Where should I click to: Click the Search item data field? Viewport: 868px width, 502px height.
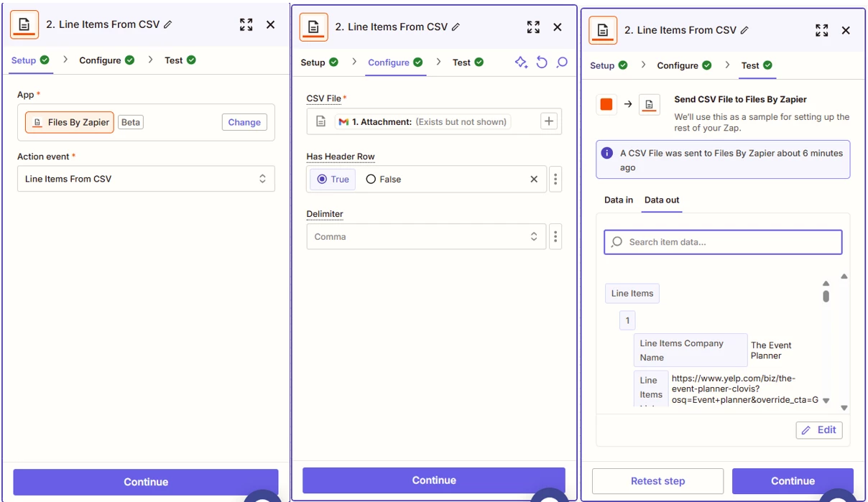tap(723, 242)
